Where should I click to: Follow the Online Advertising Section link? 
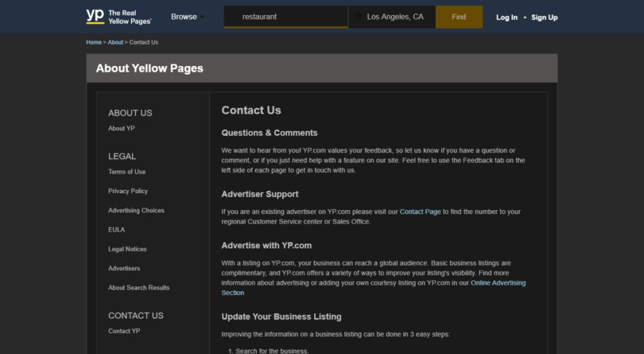point(498,283)
